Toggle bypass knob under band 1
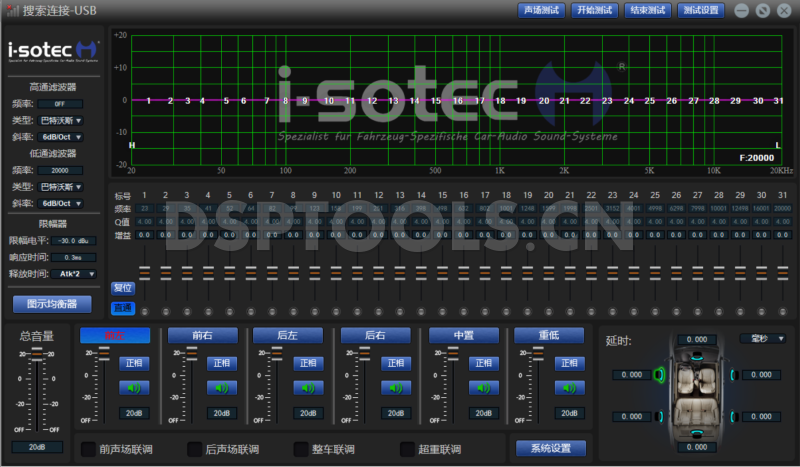 144,311
